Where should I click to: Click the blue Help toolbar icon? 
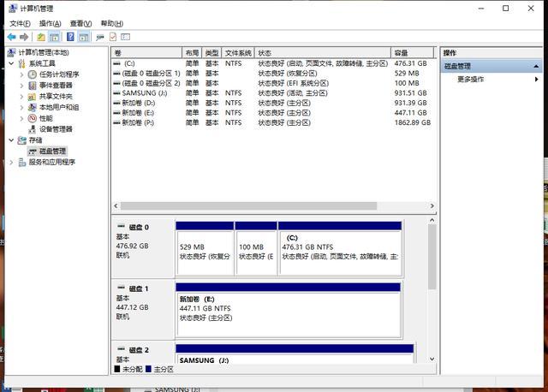(x=69, y=38)
